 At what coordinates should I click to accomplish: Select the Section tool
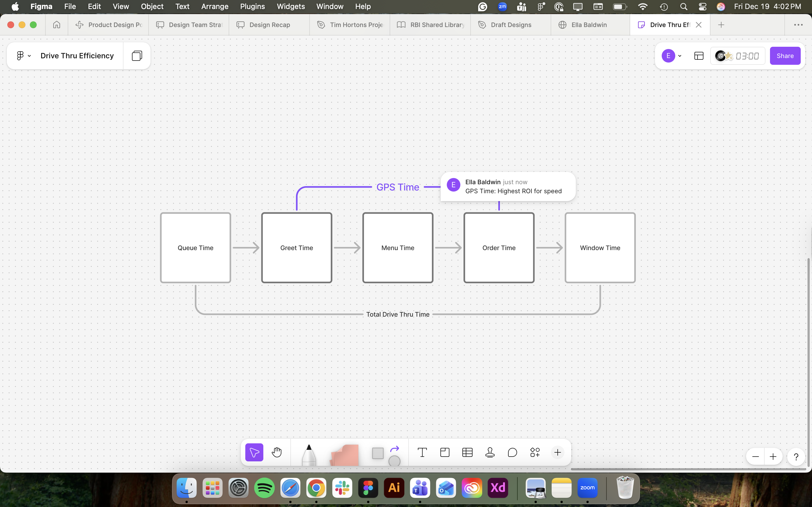coord(445,452)
